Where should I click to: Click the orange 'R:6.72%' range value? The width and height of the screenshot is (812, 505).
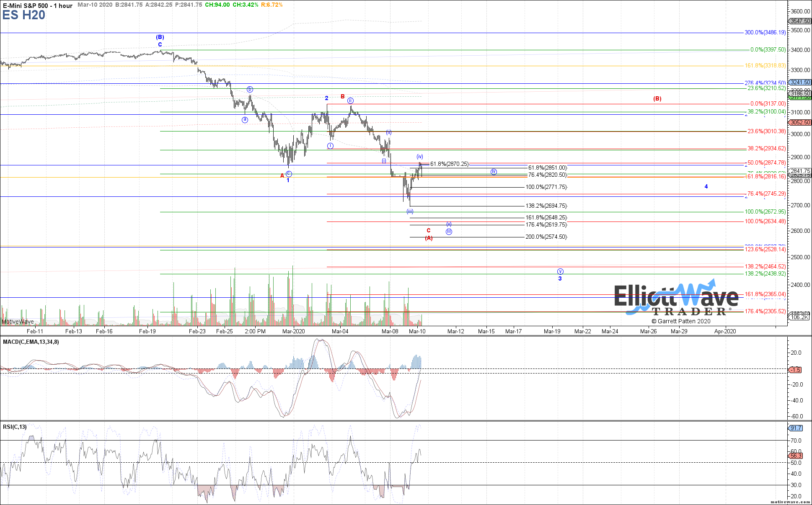272,5
